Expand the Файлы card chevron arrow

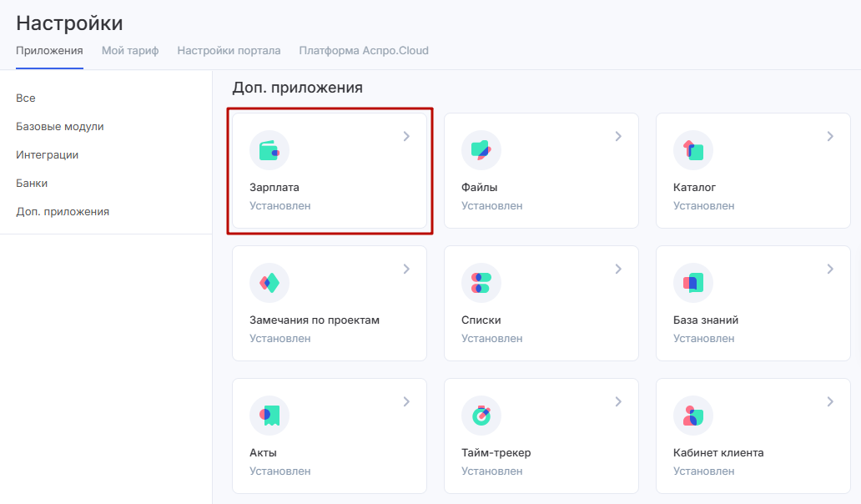click(x=618, y=136)
